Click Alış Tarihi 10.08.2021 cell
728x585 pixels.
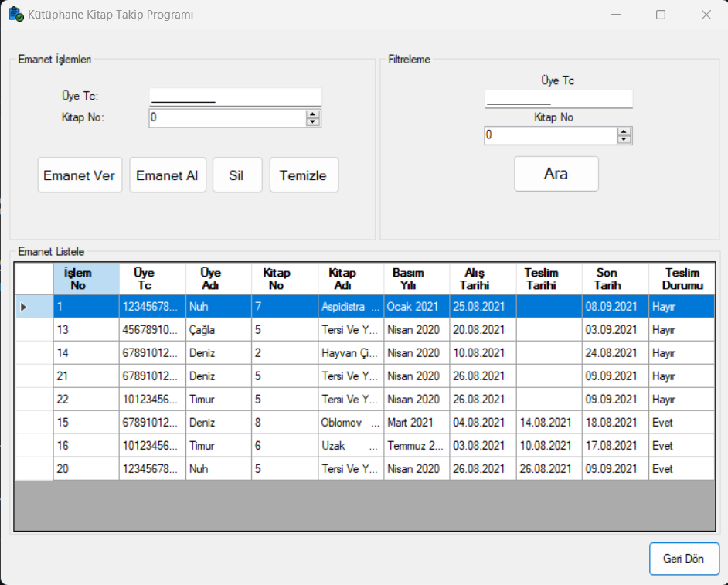483,353
